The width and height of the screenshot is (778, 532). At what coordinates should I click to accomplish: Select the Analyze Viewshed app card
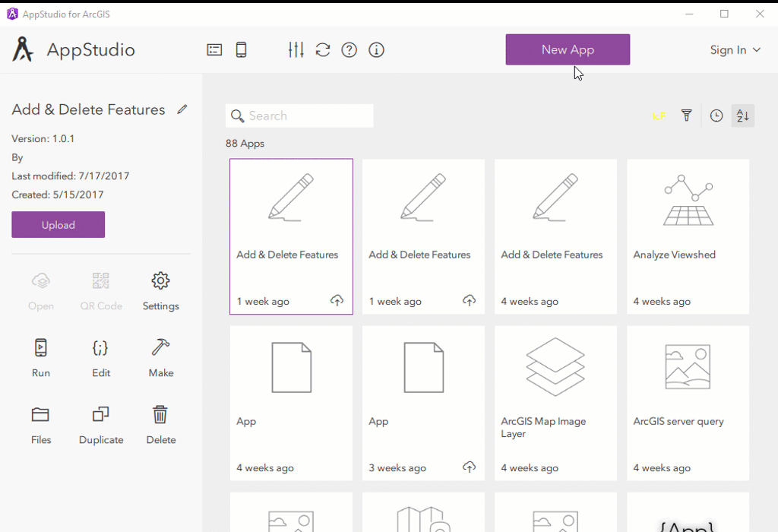pos(688,236)
